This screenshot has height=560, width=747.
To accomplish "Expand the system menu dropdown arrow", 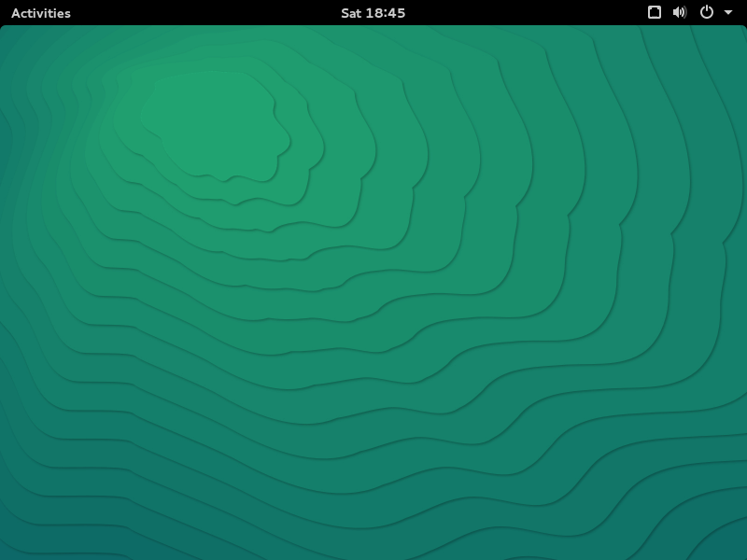I will tap(728, 13).
